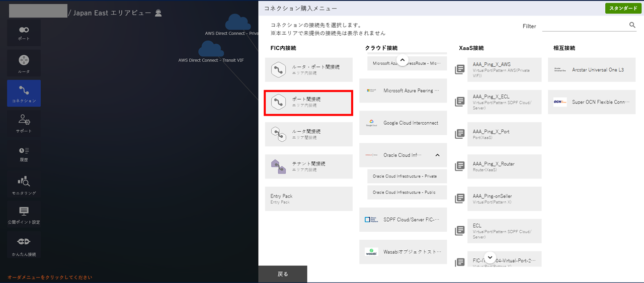The image size is (644, 283).
Task: Choose Arcstar Universal One L3
Action: point(592,70)
